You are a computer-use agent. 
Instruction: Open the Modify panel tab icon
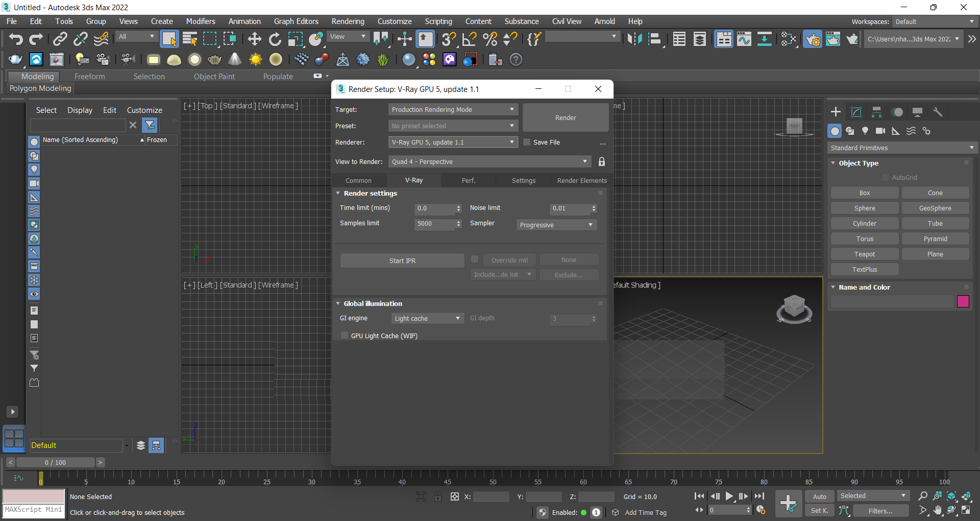(856, 112)
